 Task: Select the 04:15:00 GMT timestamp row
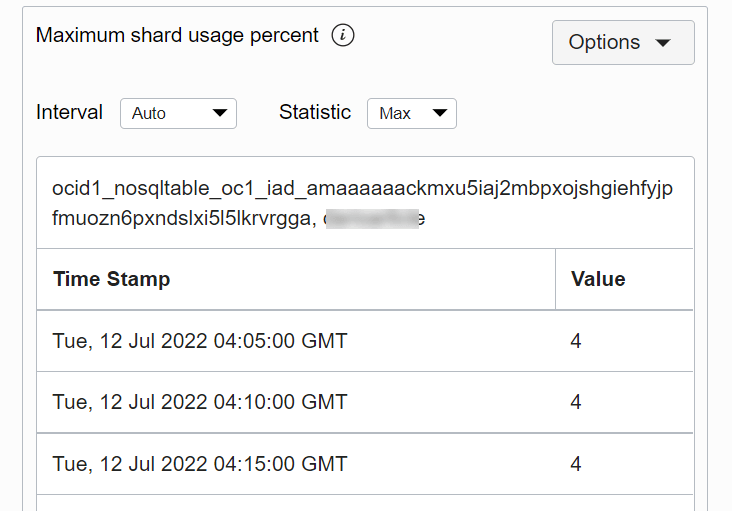[200, 464]
